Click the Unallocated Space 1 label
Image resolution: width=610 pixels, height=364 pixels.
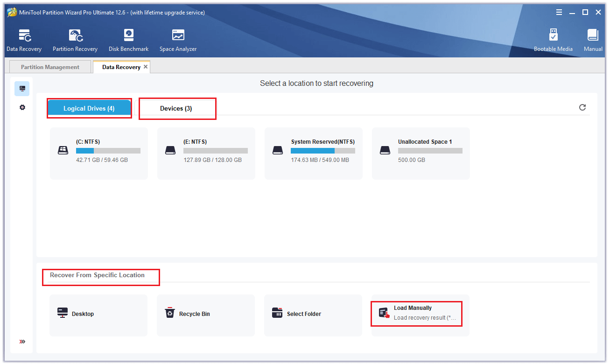[425, 142]
